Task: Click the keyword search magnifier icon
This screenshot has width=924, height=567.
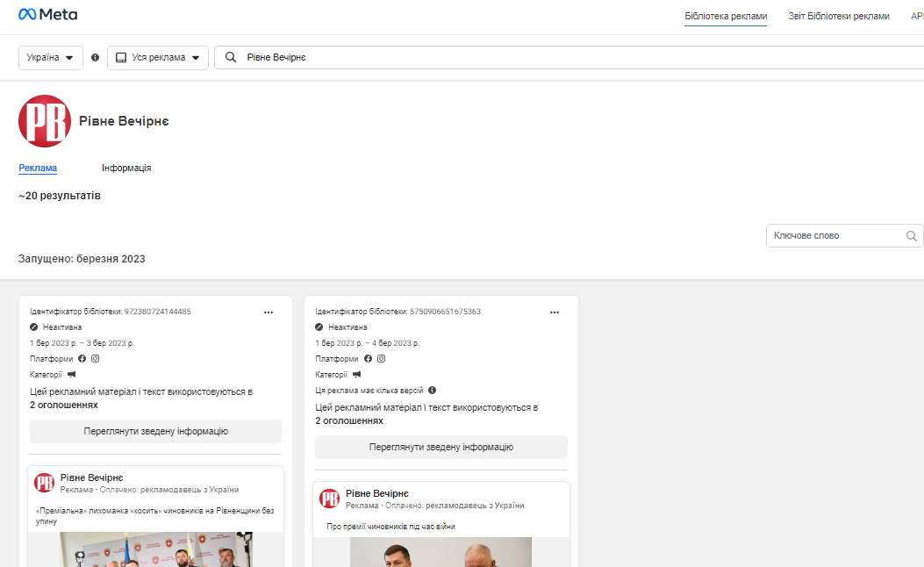Action: (911, 236)
